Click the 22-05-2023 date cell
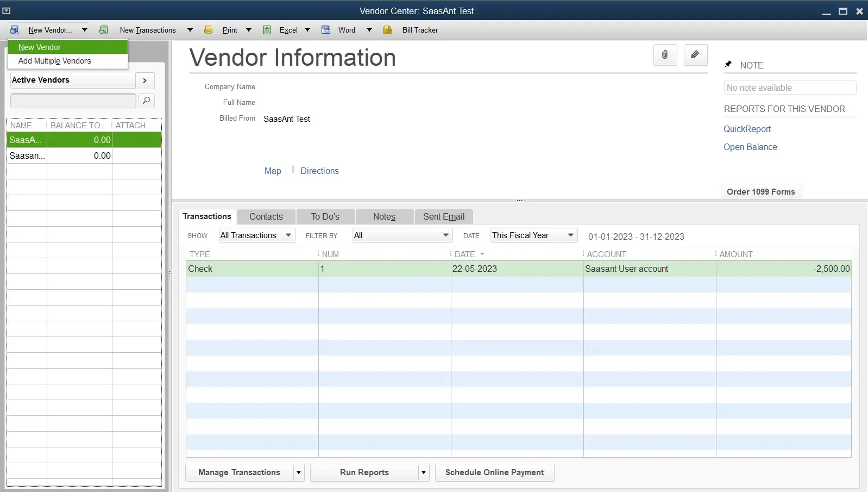This screenshot has height=492, width=868. tap(517, 269)
